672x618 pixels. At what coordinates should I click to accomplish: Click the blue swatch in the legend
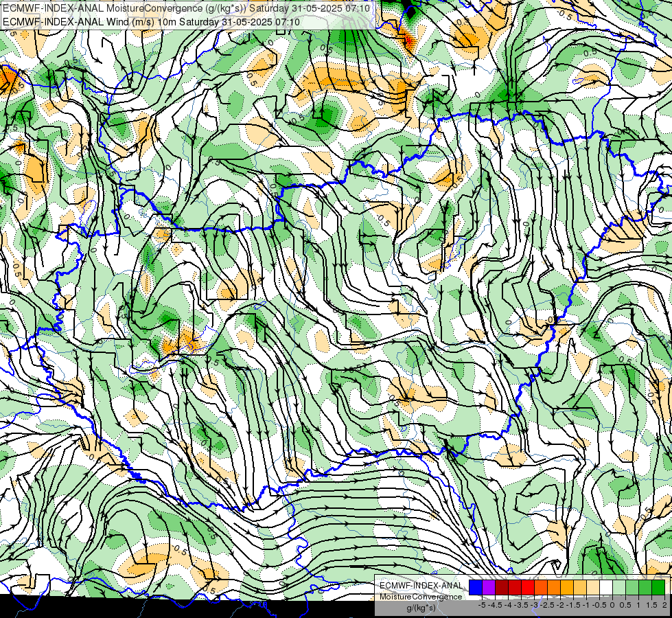point(476,587)
